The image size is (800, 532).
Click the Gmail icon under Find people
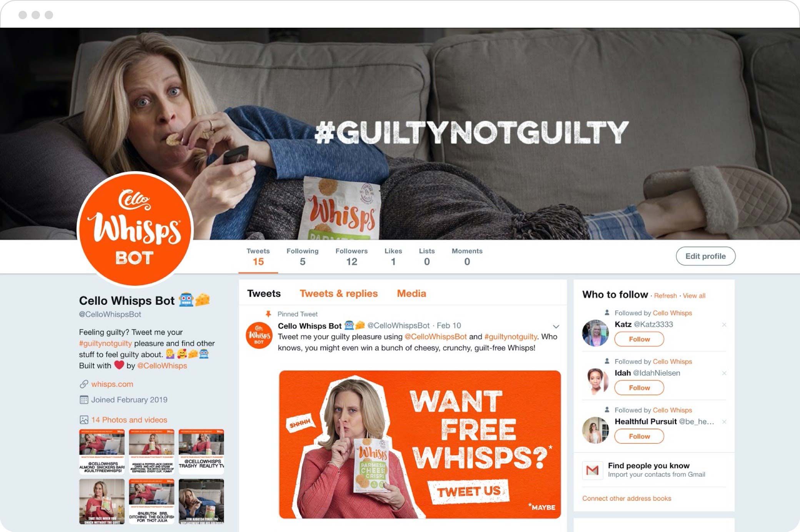click(592, 470)
